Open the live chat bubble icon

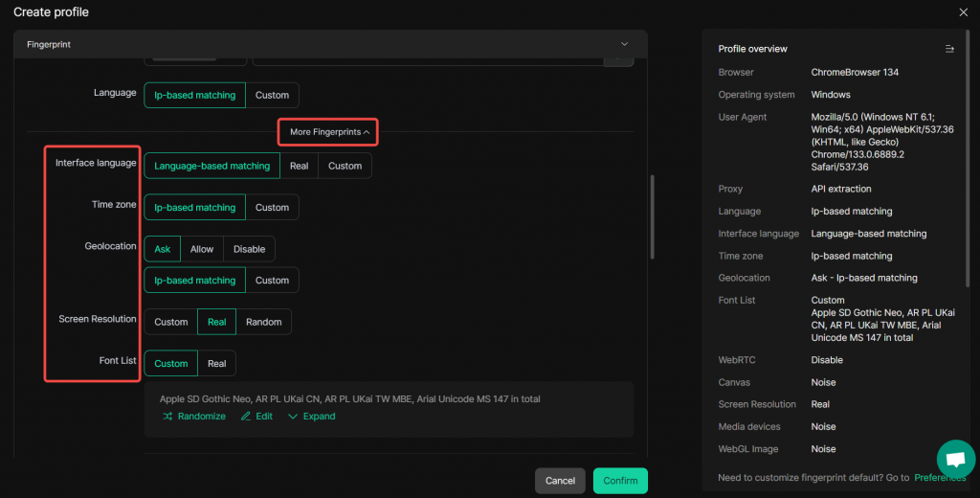point(954,459)
